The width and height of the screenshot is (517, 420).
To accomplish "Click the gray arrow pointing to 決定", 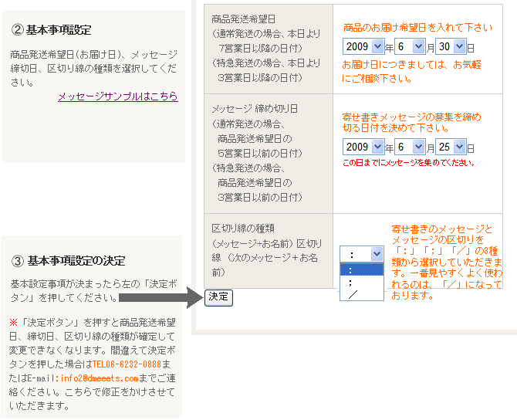I will pyautogui.click(x=161, y=296).
